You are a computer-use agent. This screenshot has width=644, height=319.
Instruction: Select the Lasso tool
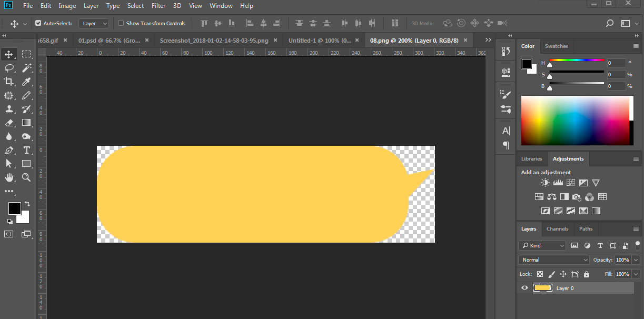(9, 68)
